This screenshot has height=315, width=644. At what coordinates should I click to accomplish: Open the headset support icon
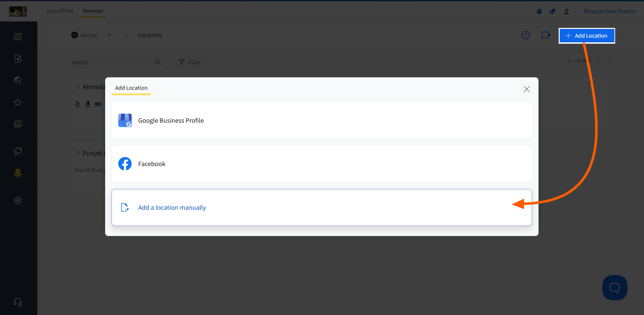[x=18, y=302]
